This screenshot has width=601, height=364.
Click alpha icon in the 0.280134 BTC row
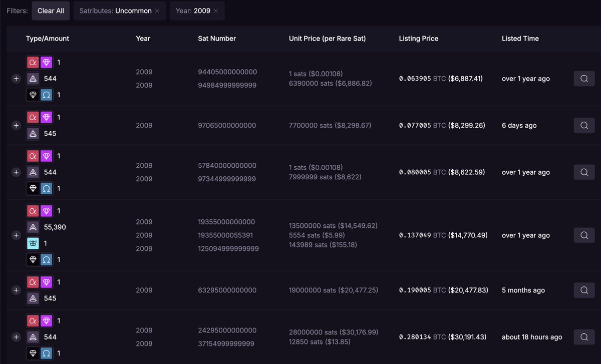[33, 321]
